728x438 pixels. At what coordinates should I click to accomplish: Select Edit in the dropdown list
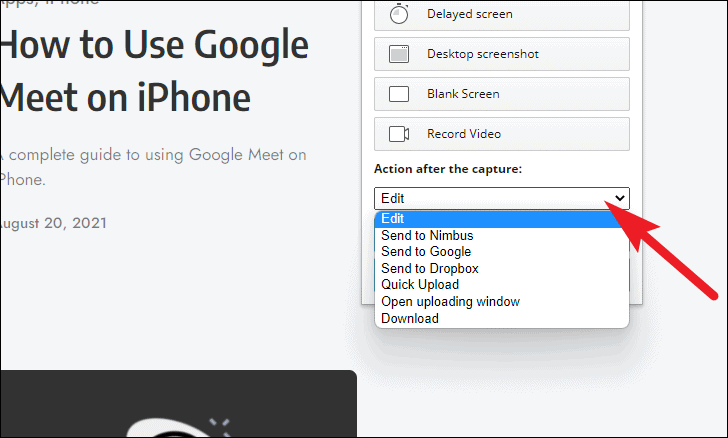point(502,219)
